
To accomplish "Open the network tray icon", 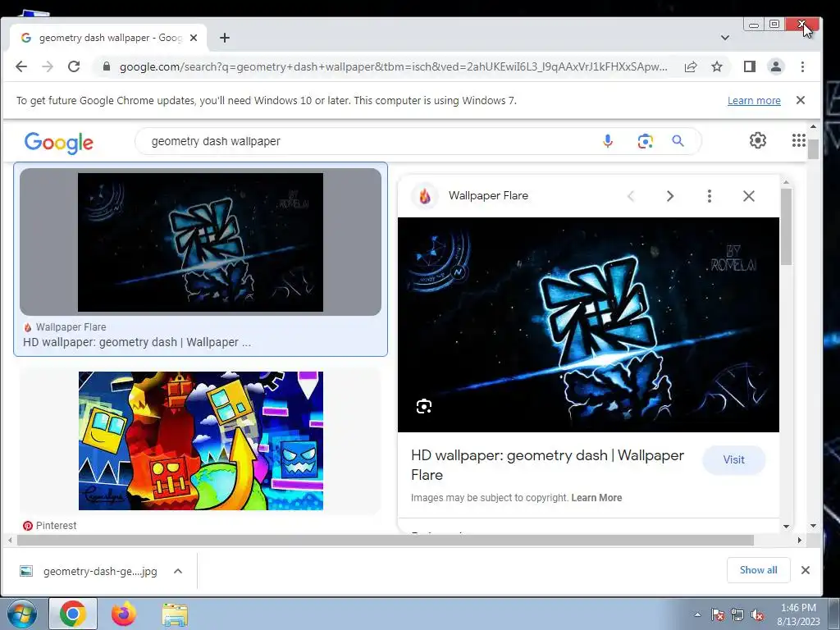I will [737, 614].
